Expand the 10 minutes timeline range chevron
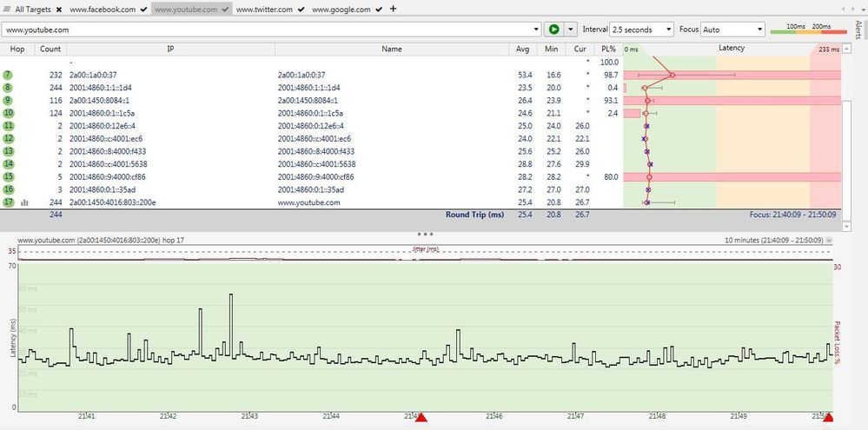The height and width of the screenshot is (430, 868). click(x=829, y=241)
